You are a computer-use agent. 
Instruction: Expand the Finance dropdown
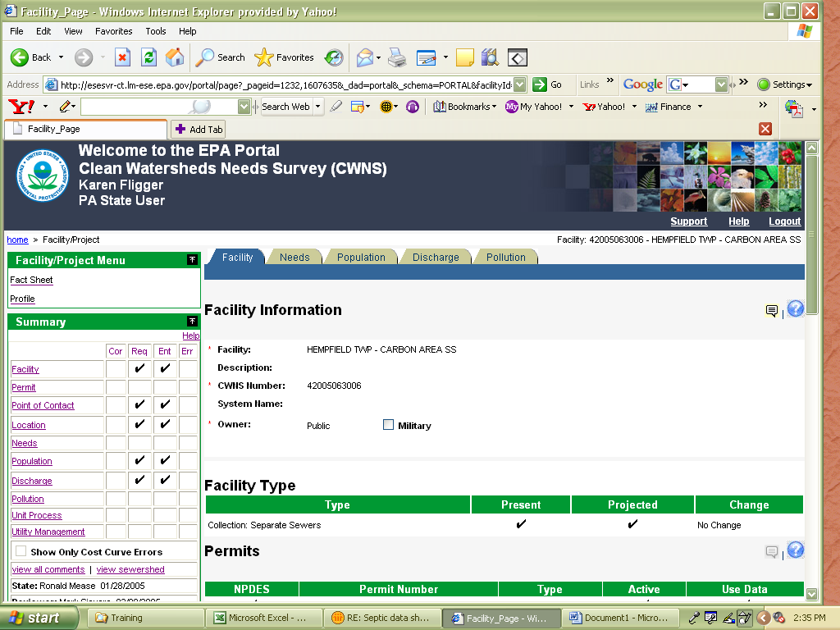pos(700,107)
